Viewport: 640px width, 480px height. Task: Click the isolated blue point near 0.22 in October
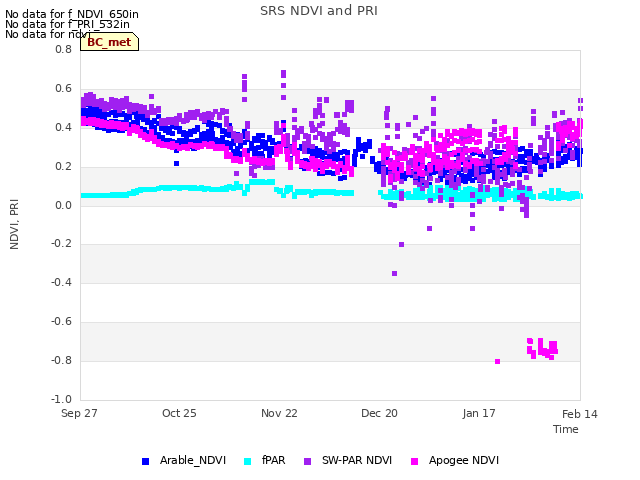(176, 163)
